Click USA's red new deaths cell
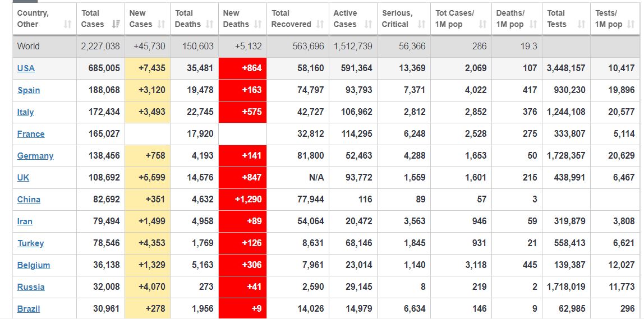Viewport: 644px width, 319px height. pos(242,68)
